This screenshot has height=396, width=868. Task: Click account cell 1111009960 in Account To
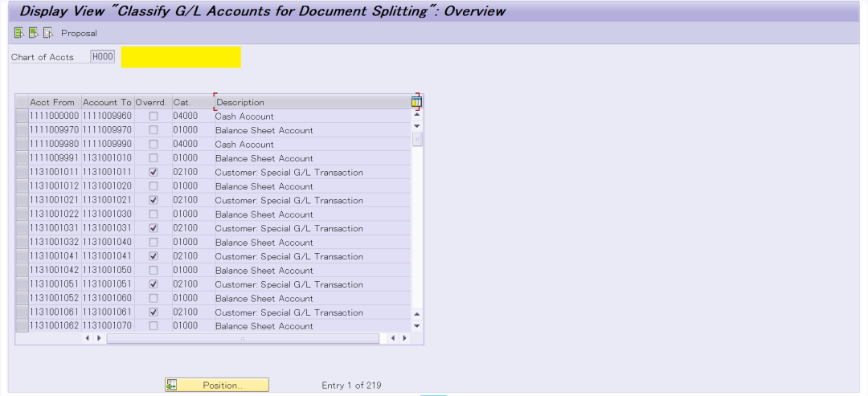108,116
